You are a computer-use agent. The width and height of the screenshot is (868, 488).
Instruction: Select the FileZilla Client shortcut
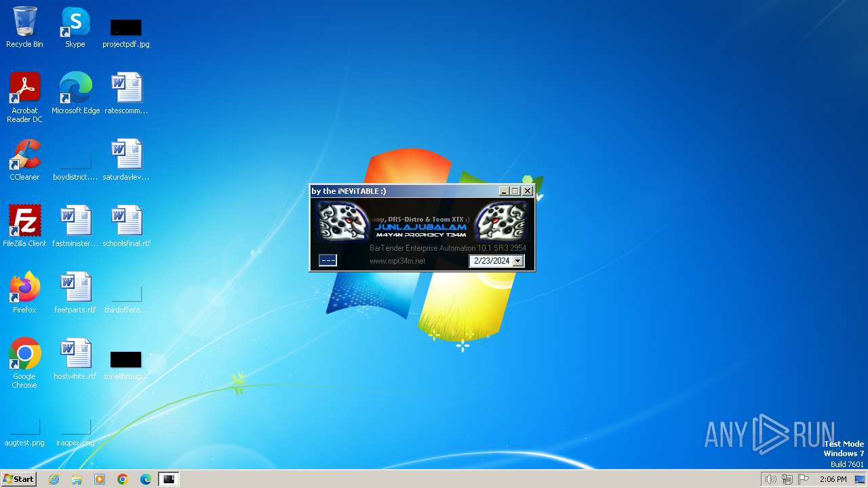point(24,226)
